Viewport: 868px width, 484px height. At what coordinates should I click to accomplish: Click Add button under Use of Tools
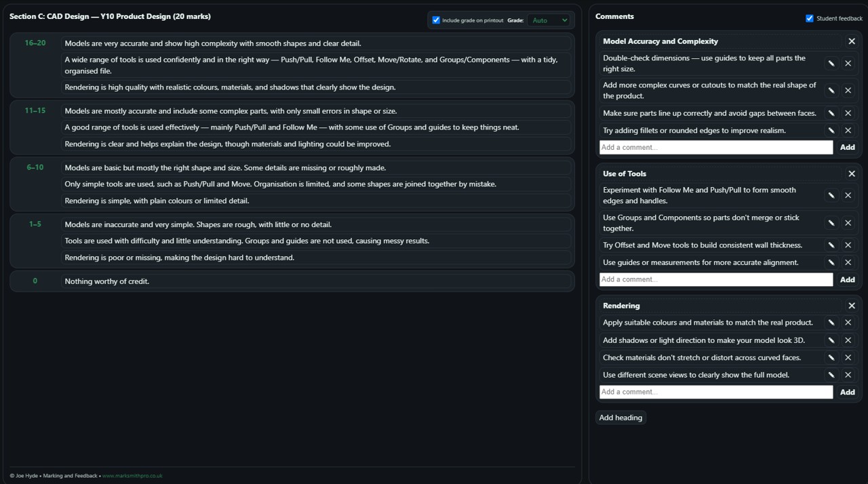pyautogui.click(x=847, y=280)
